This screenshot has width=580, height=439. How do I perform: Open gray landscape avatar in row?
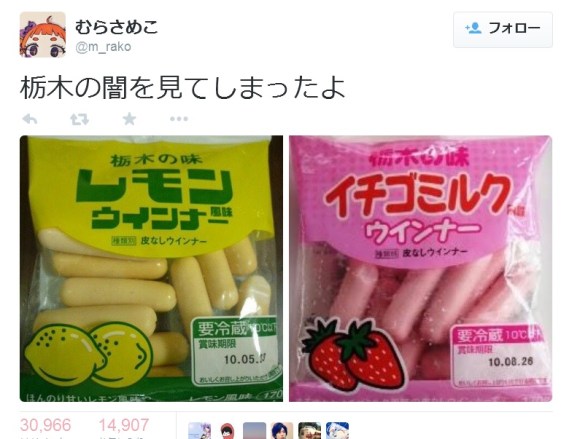[x=254, y=430]
